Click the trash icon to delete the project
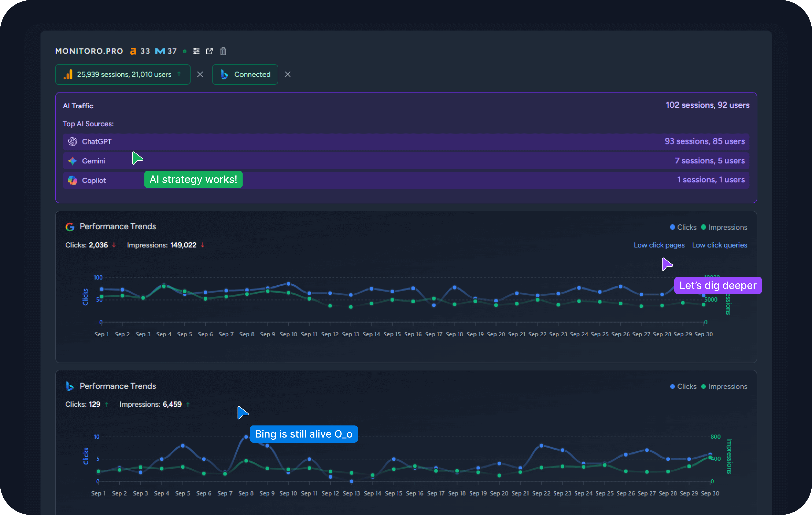Image resolution: width=812 pixels, height=515 pixels. point(223,51)
